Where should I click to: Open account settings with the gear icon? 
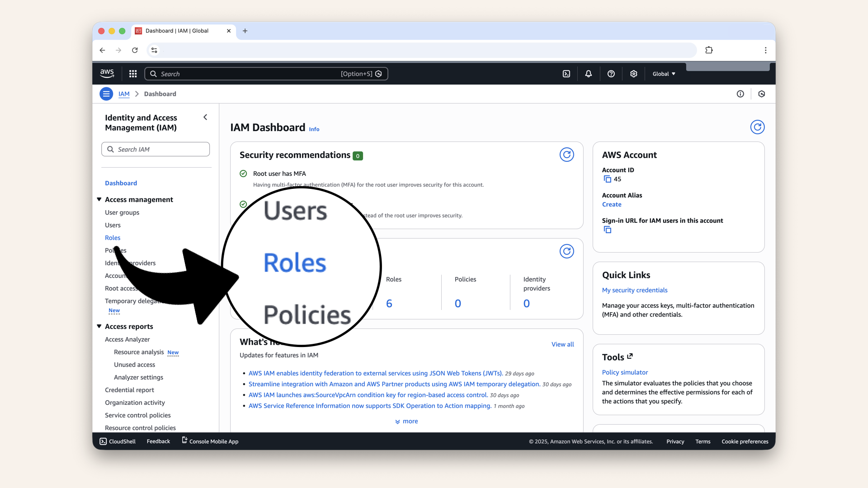pyautogui.click(x=633, y=74)
